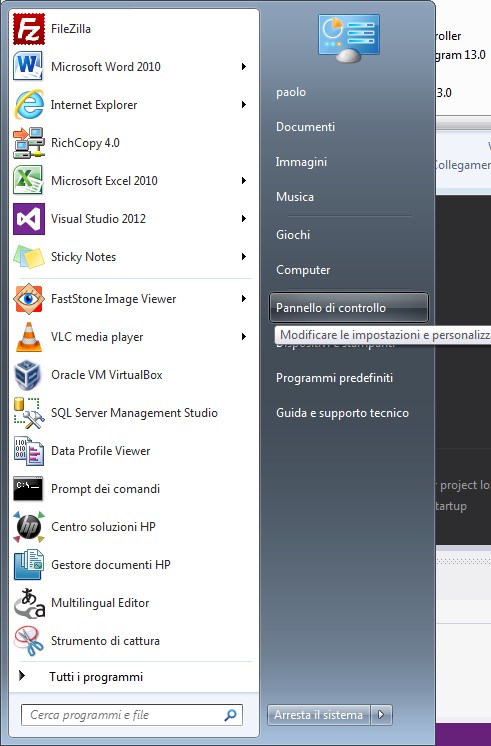This screenshot has width=491, height=746.
Task: Open the Prompt dei comandi icon
Action: [28, 489]
